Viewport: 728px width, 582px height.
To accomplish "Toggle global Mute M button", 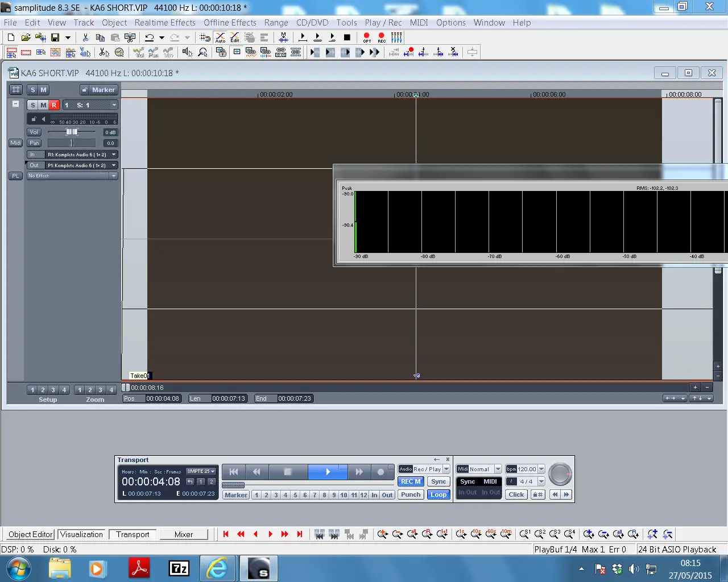I will click(43, 90).
